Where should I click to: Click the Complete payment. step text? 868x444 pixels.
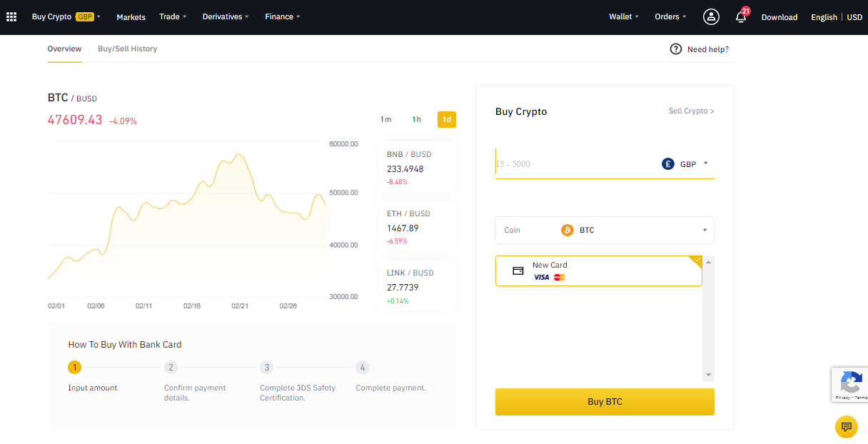pyautogui.click(x=390, y=388)
